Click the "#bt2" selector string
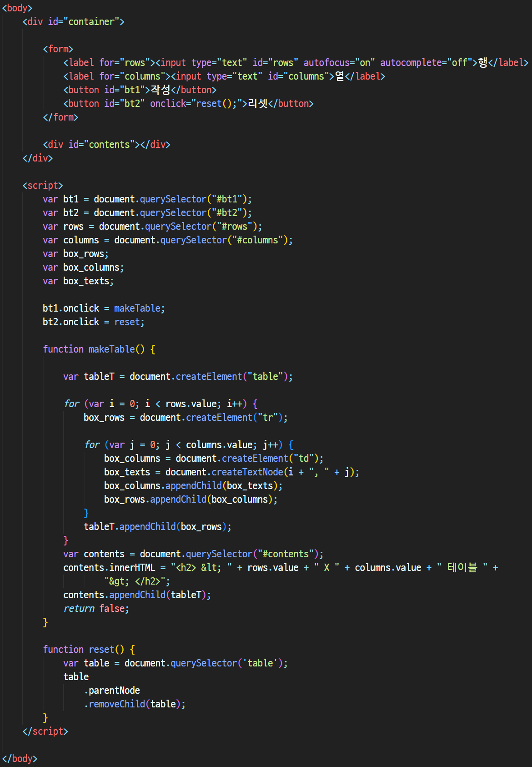 pyautogui.click(x=227, y=213)
